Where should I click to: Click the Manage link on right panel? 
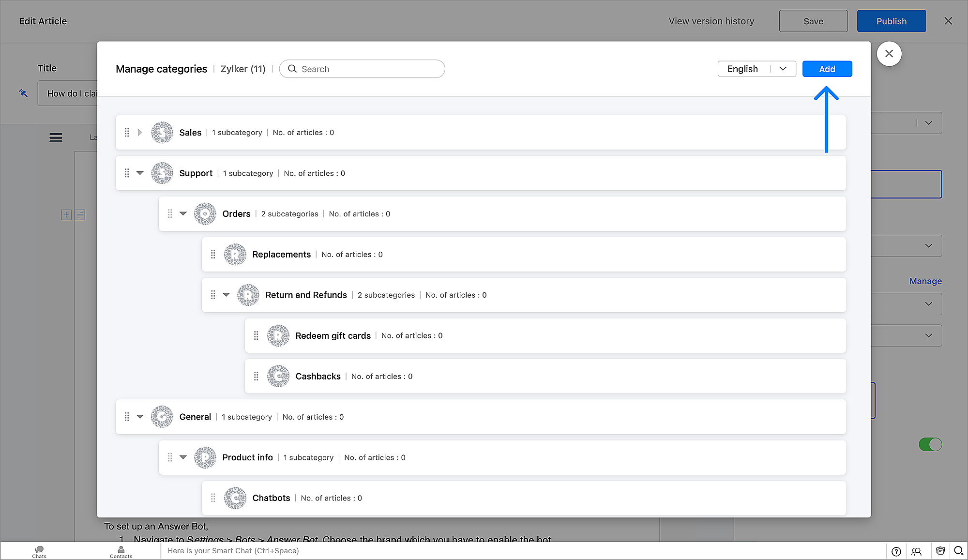925,281
